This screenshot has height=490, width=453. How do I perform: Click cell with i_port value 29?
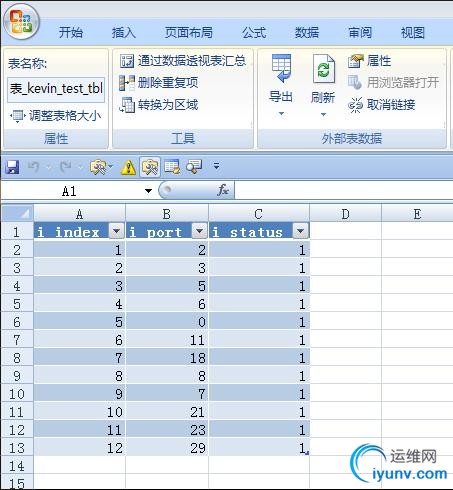pos(167,448)
